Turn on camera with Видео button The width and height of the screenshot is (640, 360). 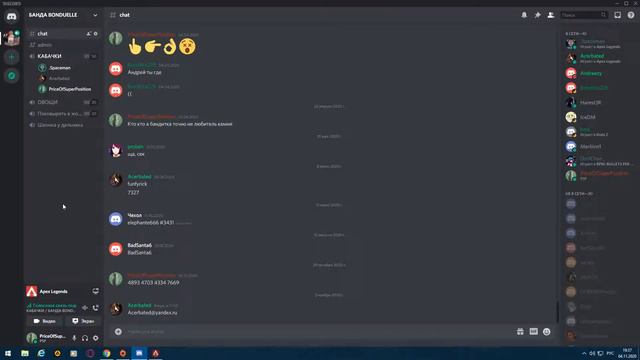44,321
